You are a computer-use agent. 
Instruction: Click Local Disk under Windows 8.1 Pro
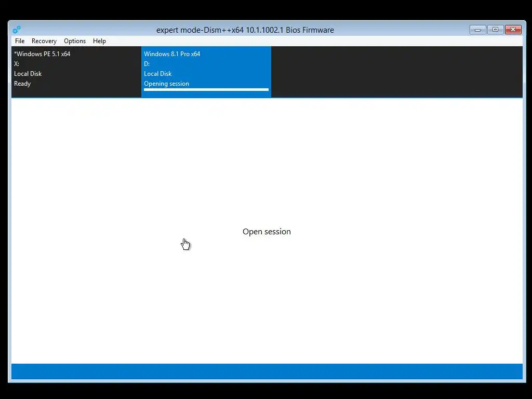pos(158,74)
